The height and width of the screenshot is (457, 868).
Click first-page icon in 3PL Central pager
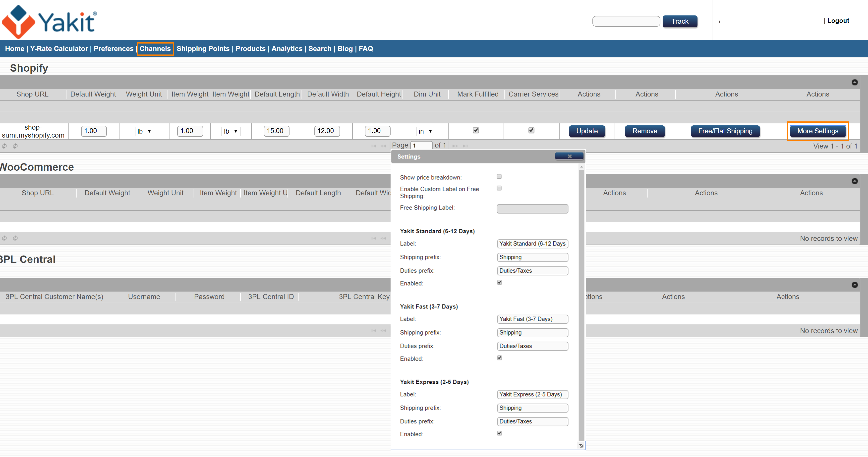374,331
